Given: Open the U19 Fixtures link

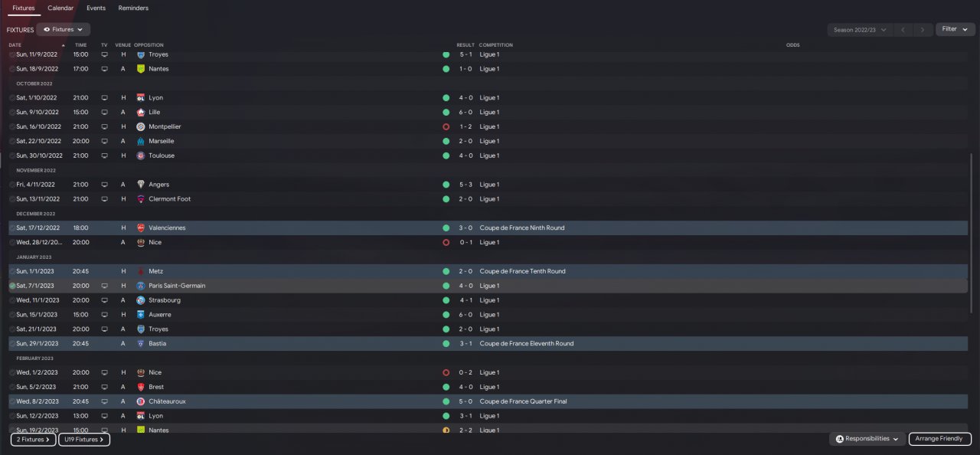Looking at the screenshot, I should coord(83,440).
